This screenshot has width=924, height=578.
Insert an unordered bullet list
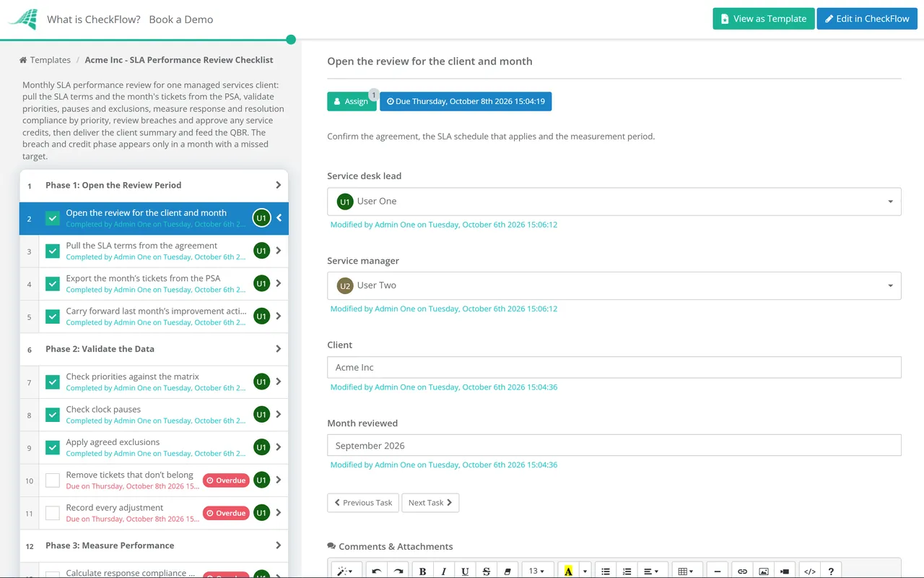(606, 571)
